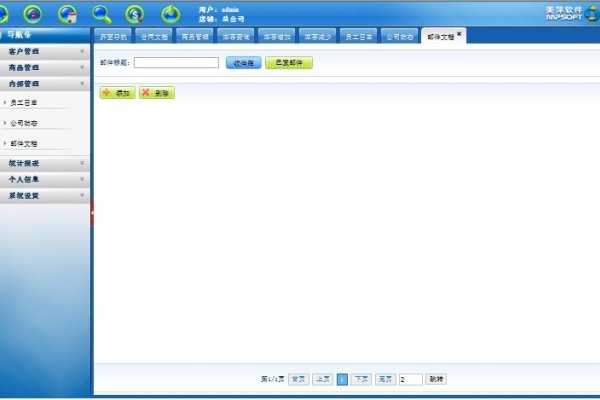Open 公司动态 in the sidebar tree
Screen dimensions: 600x400
pyautogui.click(x=24, y=123)
